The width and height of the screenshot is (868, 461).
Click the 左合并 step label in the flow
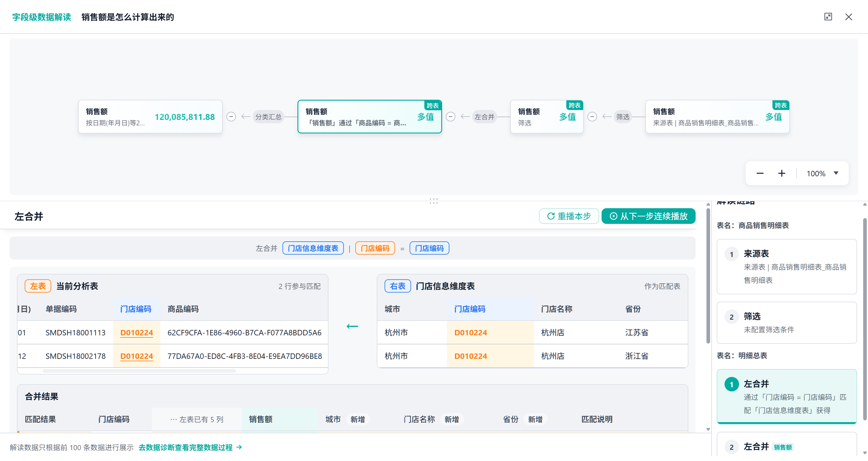484,117
